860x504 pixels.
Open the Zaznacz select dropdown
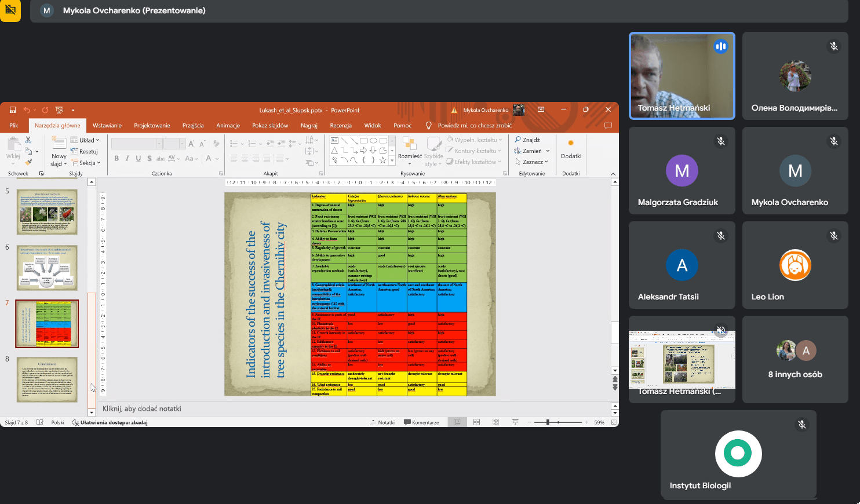[x=531, y=162]
